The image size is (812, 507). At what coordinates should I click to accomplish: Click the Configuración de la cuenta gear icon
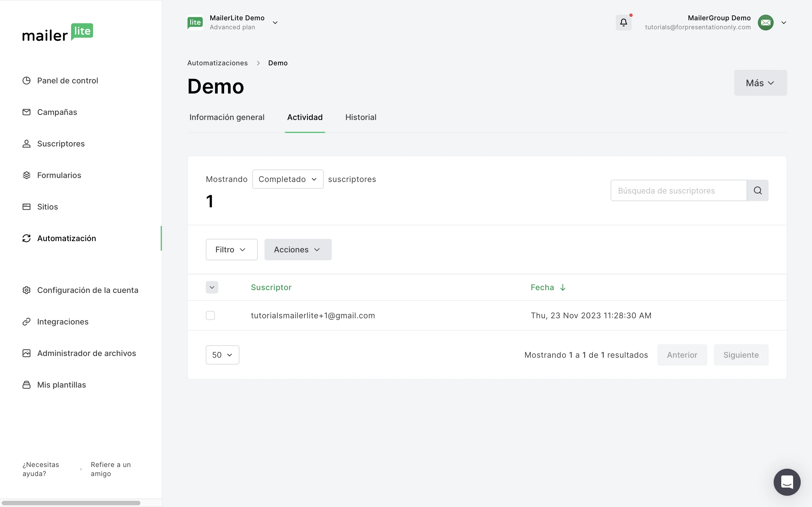point(27,290)
